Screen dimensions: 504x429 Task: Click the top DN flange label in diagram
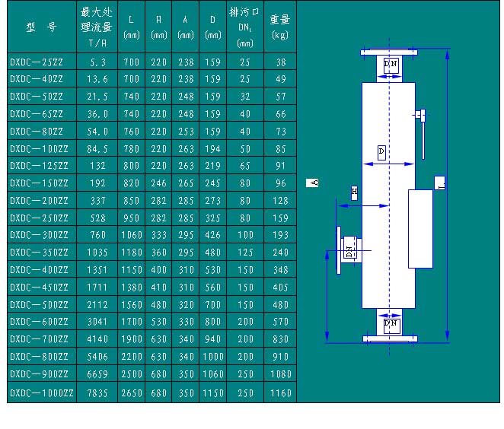pos(390,62)
